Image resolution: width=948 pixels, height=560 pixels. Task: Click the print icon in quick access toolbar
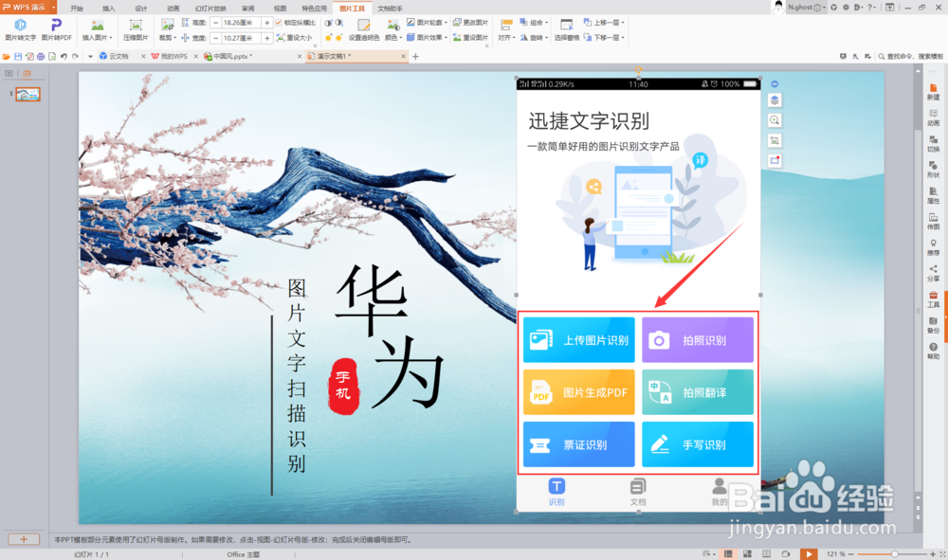tap(41, 56)
